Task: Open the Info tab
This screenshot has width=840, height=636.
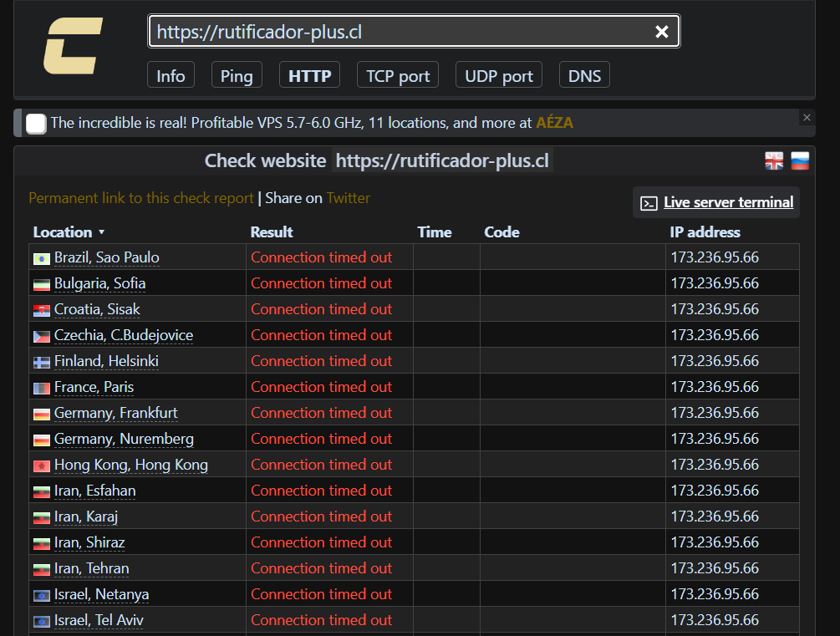Action: 171,75
